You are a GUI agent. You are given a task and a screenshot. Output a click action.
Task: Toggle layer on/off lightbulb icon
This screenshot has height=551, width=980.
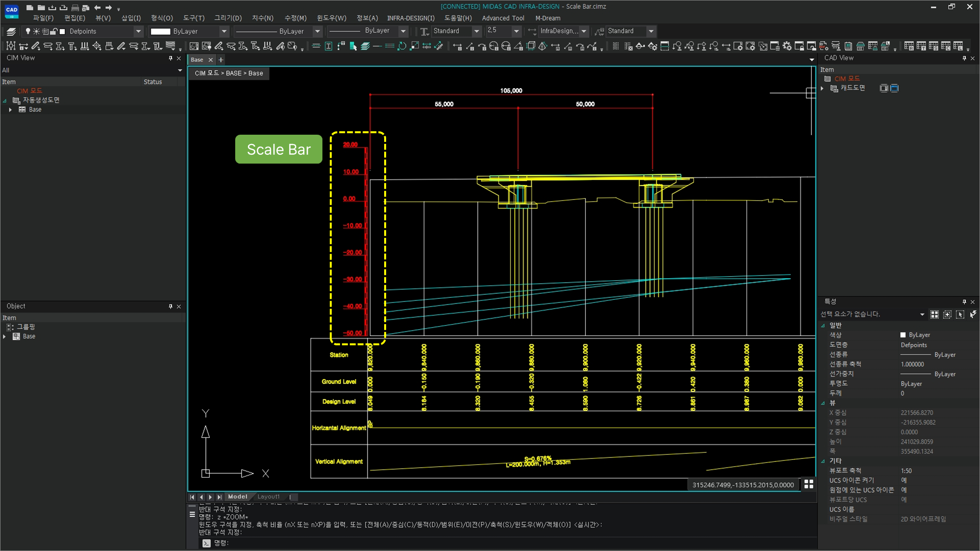point(28,31)
